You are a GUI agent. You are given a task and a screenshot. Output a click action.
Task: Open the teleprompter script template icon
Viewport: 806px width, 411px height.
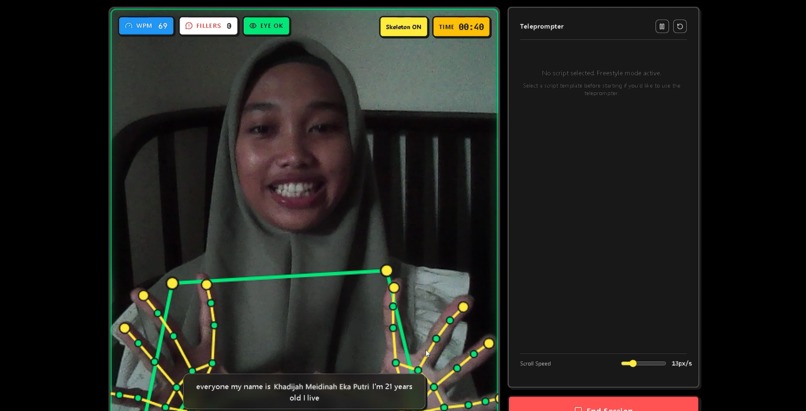662,26
